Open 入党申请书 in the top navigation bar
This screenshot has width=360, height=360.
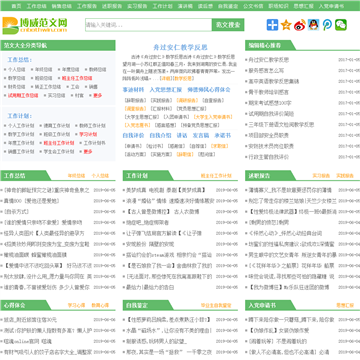click(331, 6)
